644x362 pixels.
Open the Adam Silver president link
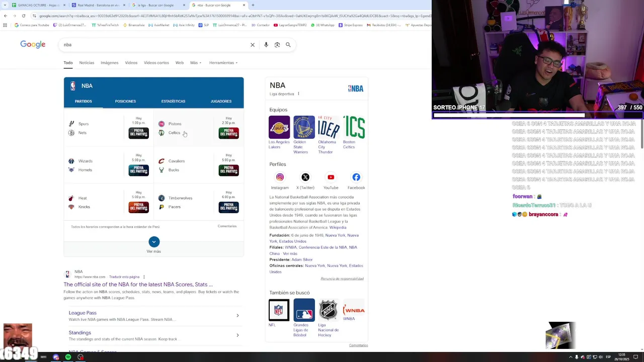[302, 259]
